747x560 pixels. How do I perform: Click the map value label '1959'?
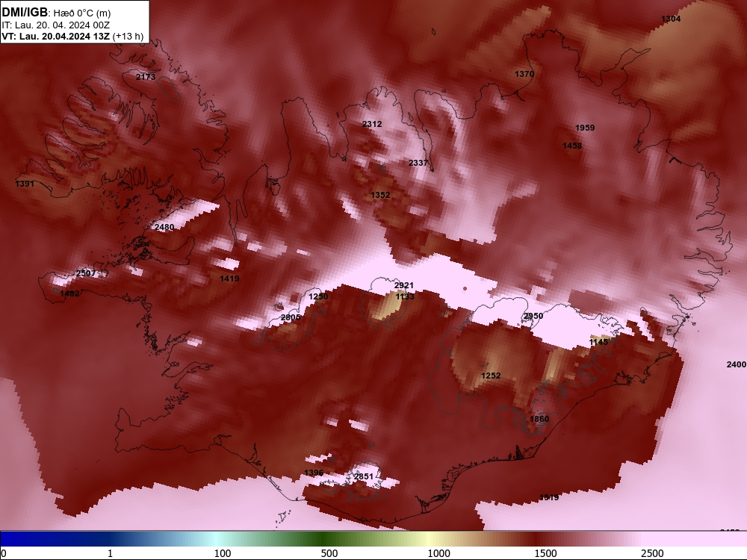585,128
